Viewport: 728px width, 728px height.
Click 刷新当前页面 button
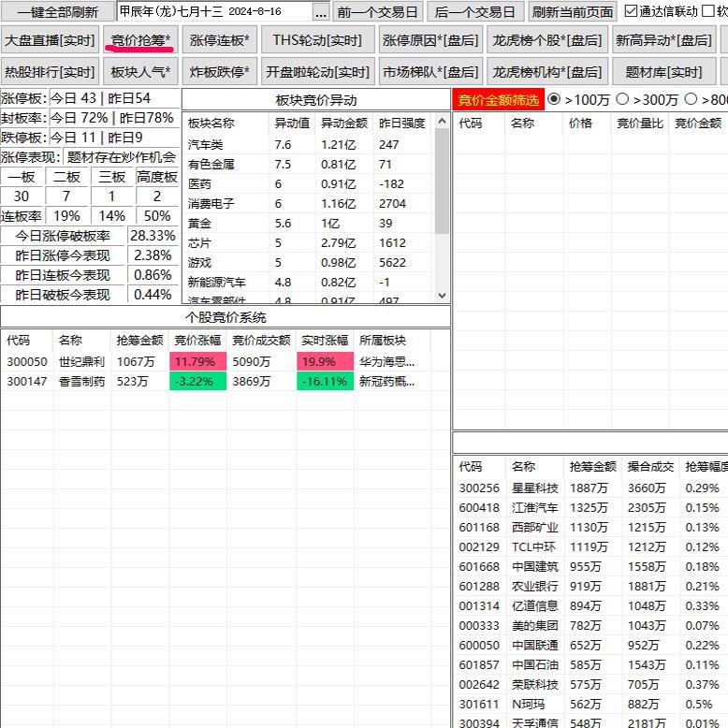pyautogui.click(x=573, y=11)
